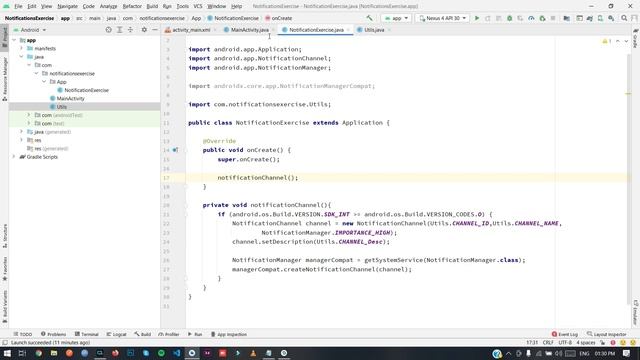Toggle the Gradle side tool window

[636, 38]
